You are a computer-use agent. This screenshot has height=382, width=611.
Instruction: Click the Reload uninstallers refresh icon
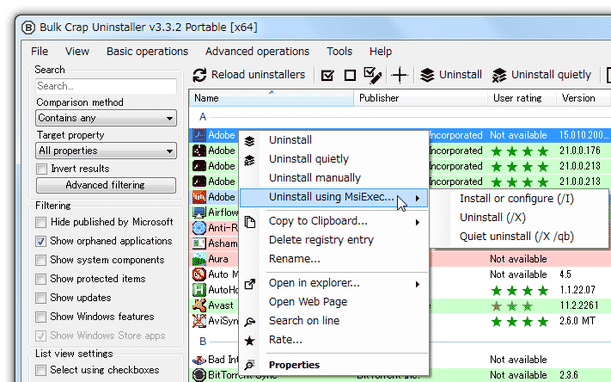(200, 75)
